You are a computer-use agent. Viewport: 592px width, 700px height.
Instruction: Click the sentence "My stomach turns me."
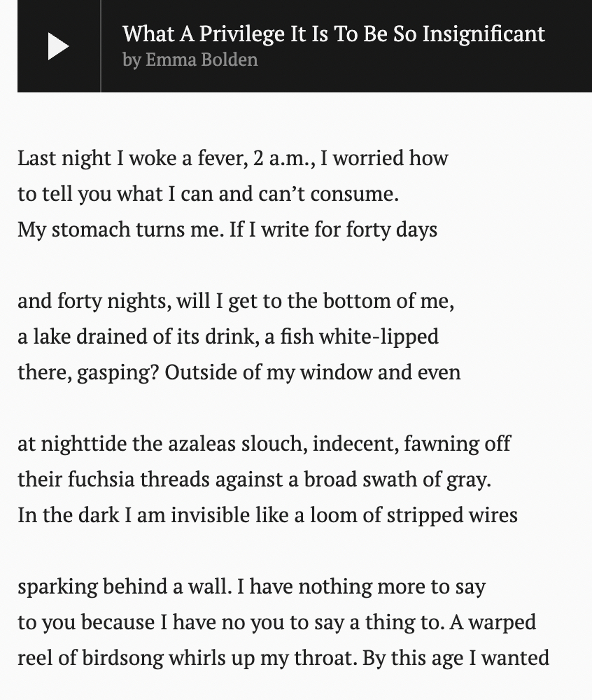(120, 230)
